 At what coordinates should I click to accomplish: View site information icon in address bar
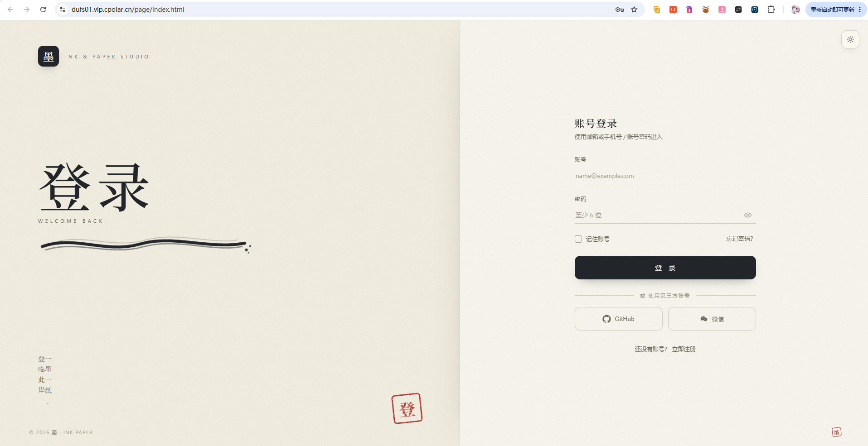tap(63, 10)
